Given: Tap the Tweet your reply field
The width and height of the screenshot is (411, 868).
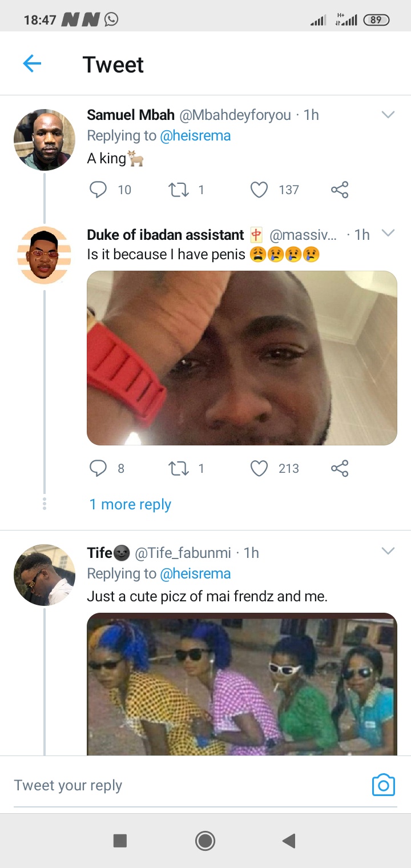Looking at the screenshot, I should click(x=171, y=785).
